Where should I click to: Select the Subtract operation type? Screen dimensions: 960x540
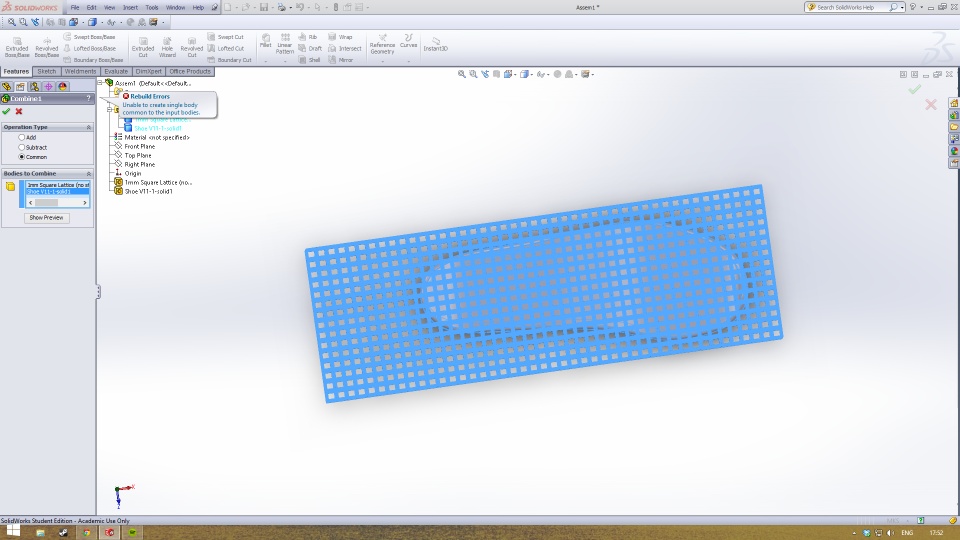pos(21,147)
